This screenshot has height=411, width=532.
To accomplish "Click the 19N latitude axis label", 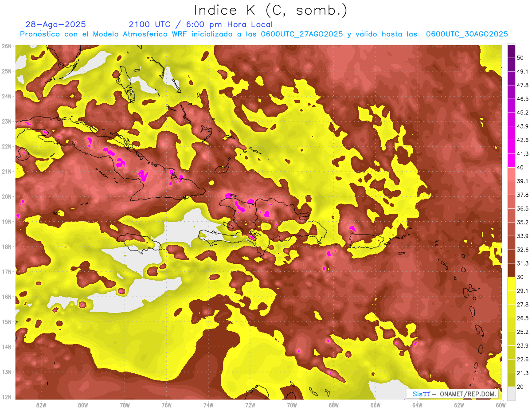I will tap(7, 221).
